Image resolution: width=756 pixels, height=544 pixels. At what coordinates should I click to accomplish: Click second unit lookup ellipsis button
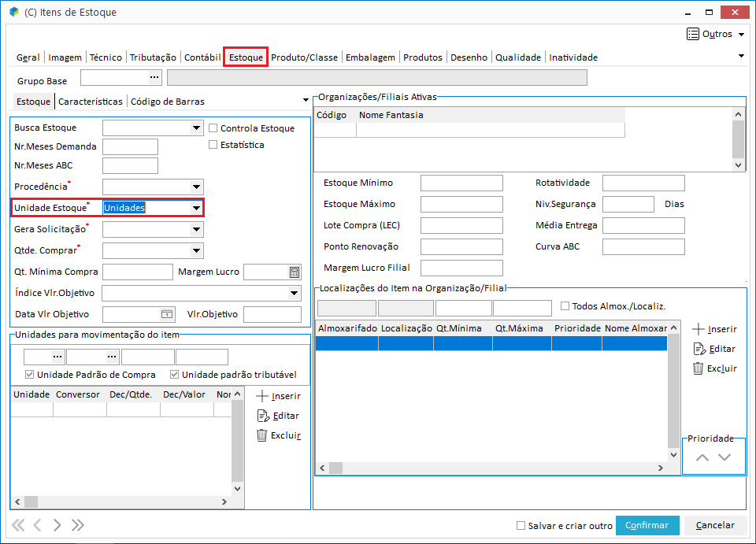[x=112, y=357]
